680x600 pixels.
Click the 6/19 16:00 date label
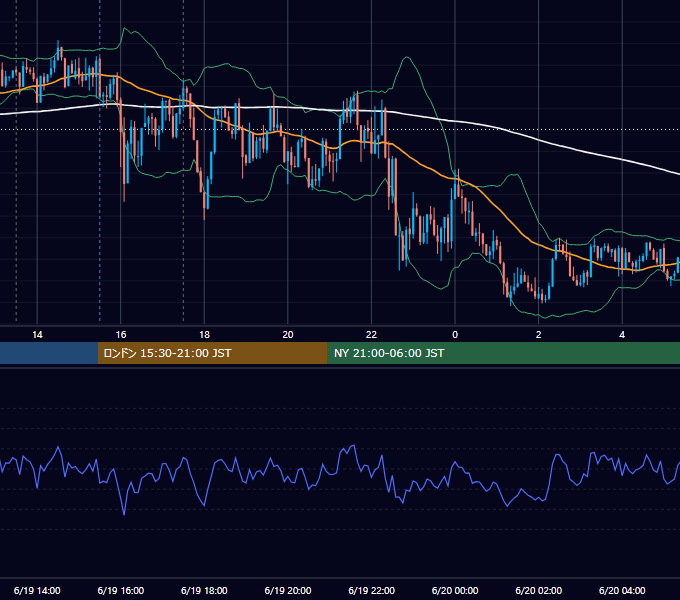(x=121, y=590)
